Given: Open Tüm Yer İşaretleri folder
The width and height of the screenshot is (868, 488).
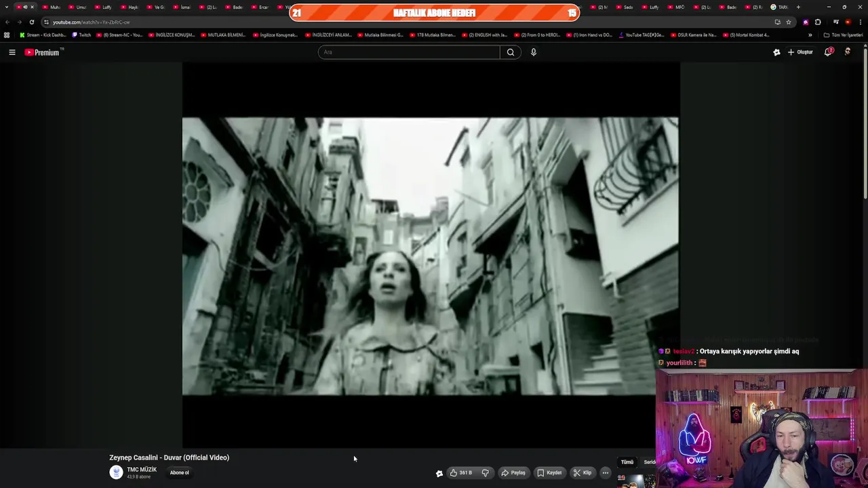Looking at the screenshot, I should (x=843, y=35).
